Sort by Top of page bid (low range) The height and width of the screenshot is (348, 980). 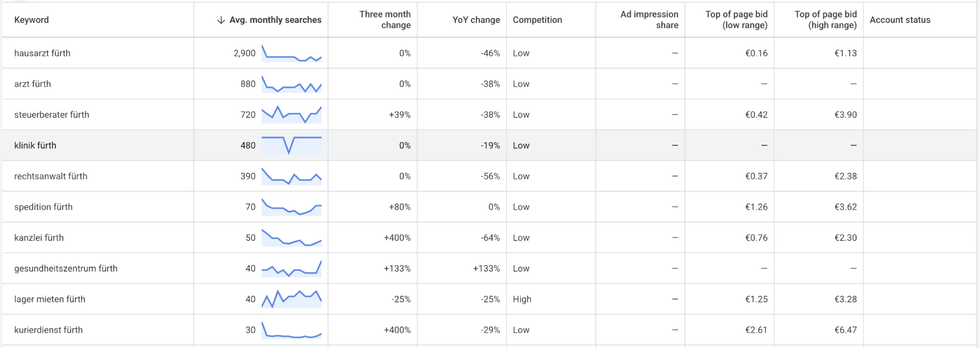coord(736,20)
